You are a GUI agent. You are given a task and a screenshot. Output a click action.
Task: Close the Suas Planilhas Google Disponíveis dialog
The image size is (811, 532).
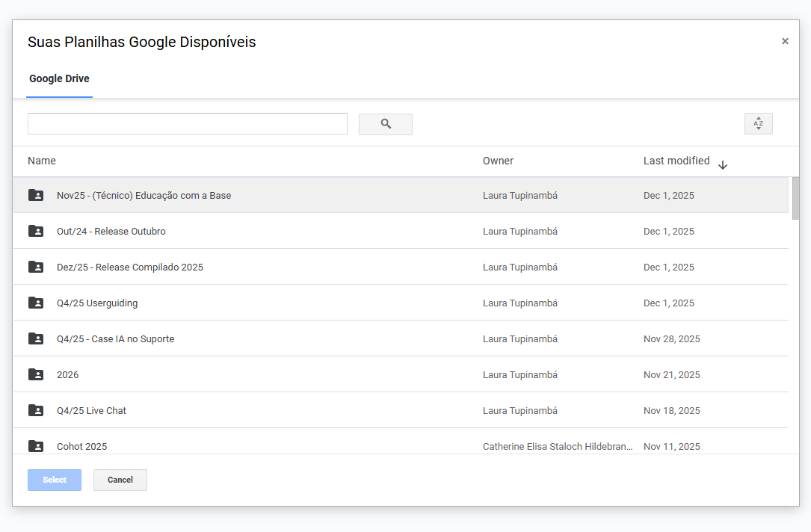785,42
